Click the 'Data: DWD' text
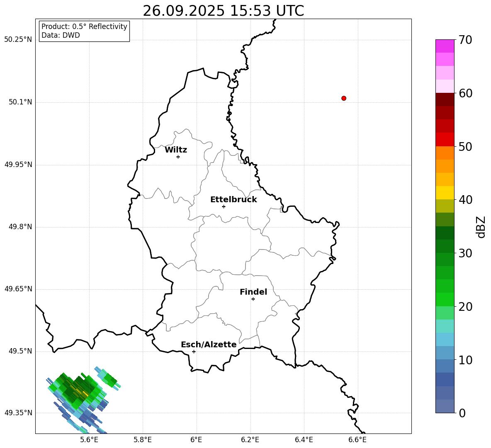 click(61, 35)
